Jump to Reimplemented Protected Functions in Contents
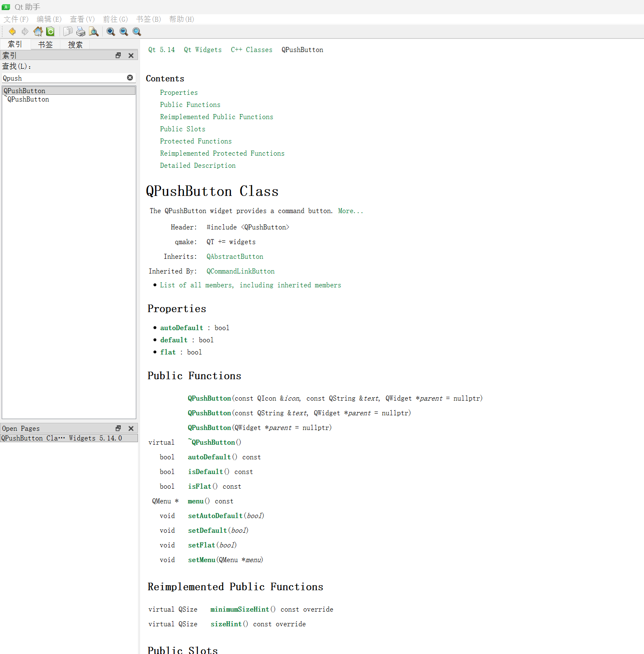Viewport: 644px width, 654px height. (222, 154)
